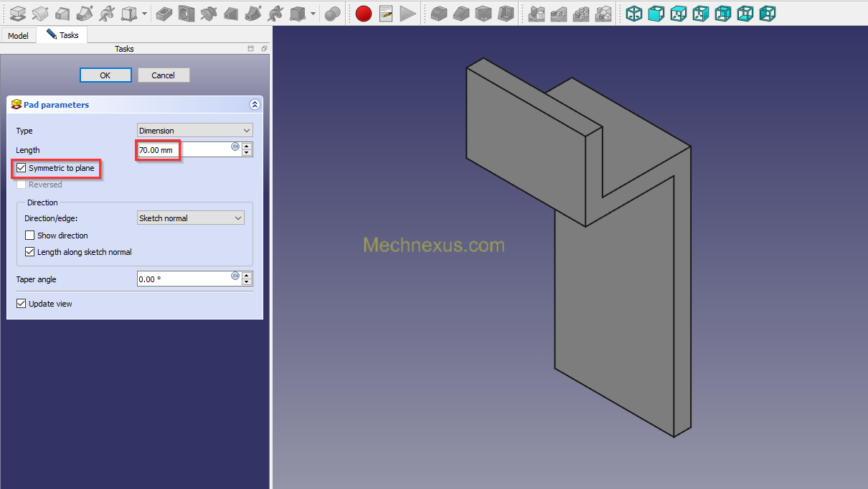The height and width of the screenshot is (489, 868).
Task: Choose the Subtractive pipe tool
Action: pos(253,13)
